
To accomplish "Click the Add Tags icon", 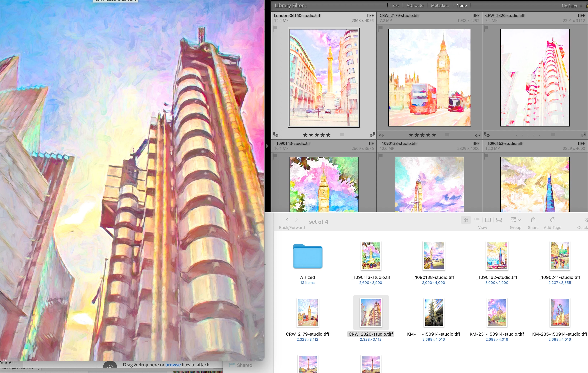I will tap(552, 220).
